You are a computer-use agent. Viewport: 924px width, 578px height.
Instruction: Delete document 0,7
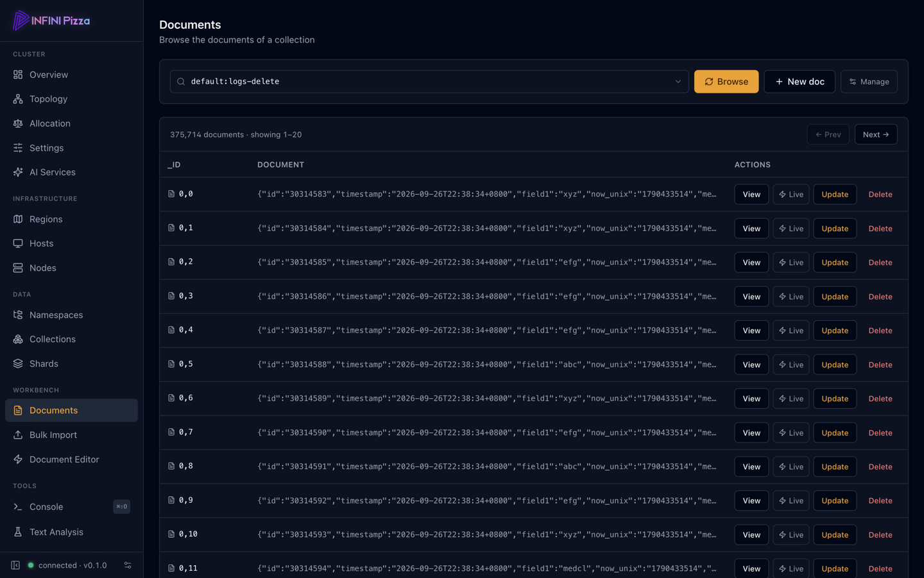point(880,432)
